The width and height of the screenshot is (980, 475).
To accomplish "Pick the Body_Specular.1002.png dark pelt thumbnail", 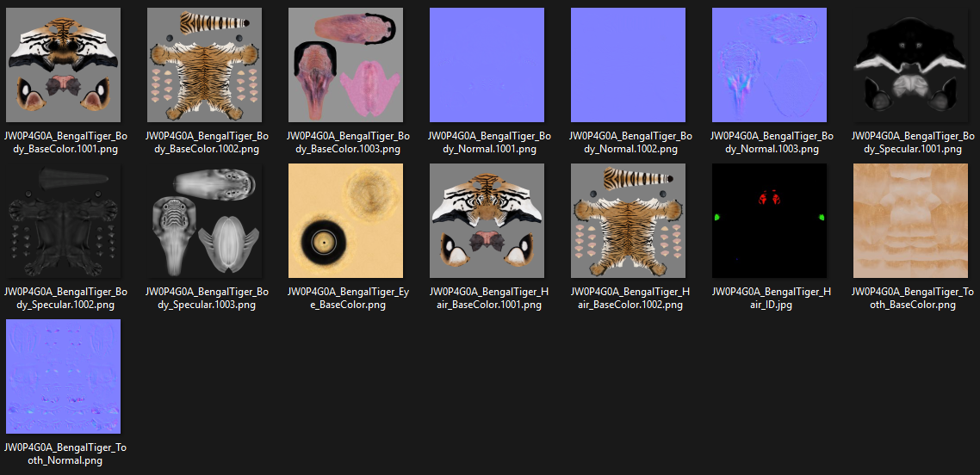I will (63, 221).
